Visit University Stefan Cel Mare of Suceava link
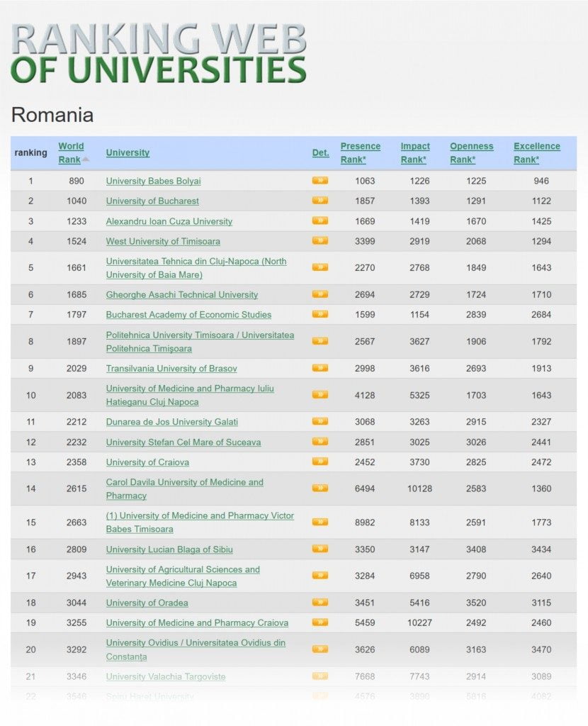This screenshot has height=726, width=588. click(x=183, y=442)
